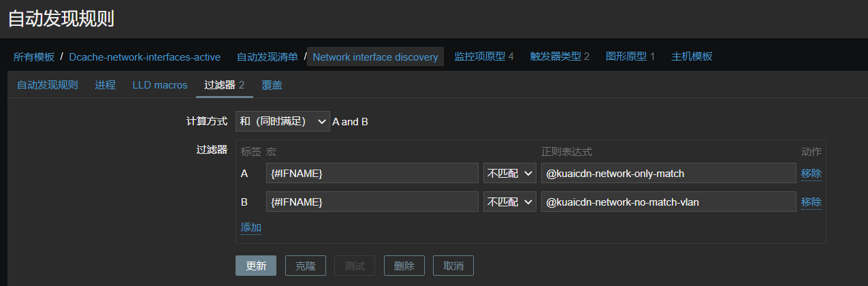Click the 更新 button
The width and height of the screenshot is (868, 286).
click(x=256, y=266)
